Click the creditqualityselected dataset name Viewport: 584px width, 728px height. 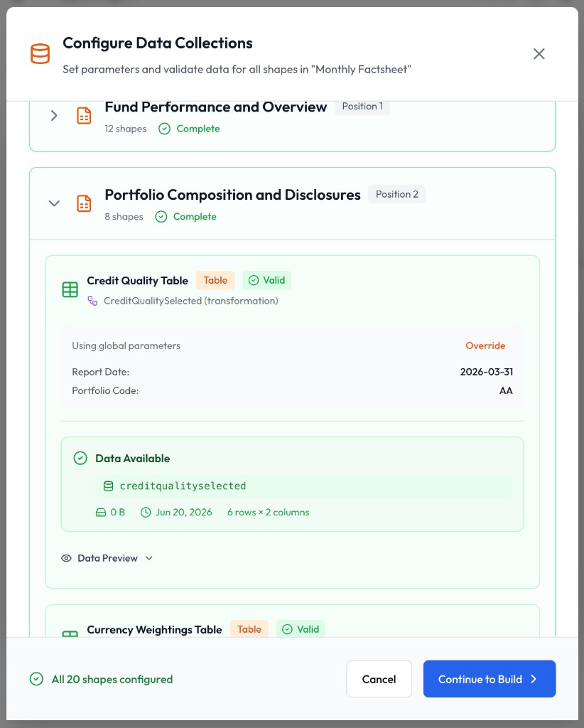(183, 486)
